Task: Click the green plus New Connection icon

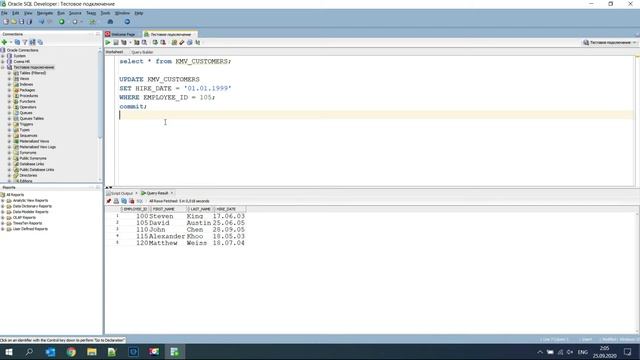Action: pos(4,42)
